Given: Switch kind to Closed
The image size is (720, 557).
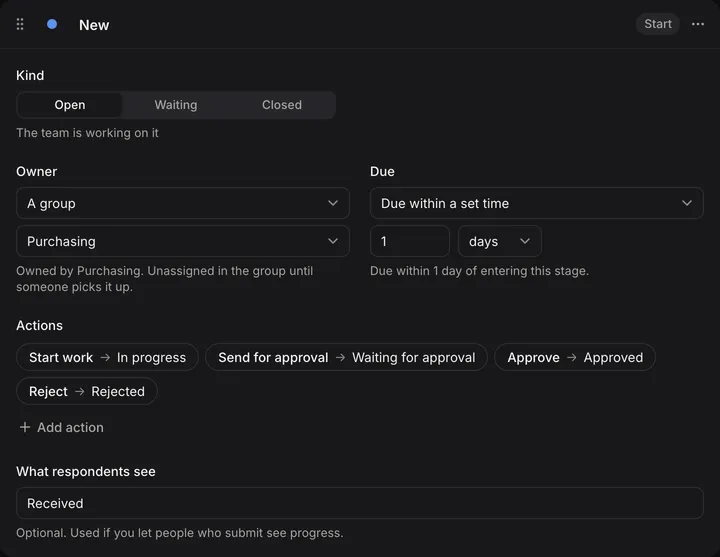Looking at the screenshot, I should pos(282,105).
